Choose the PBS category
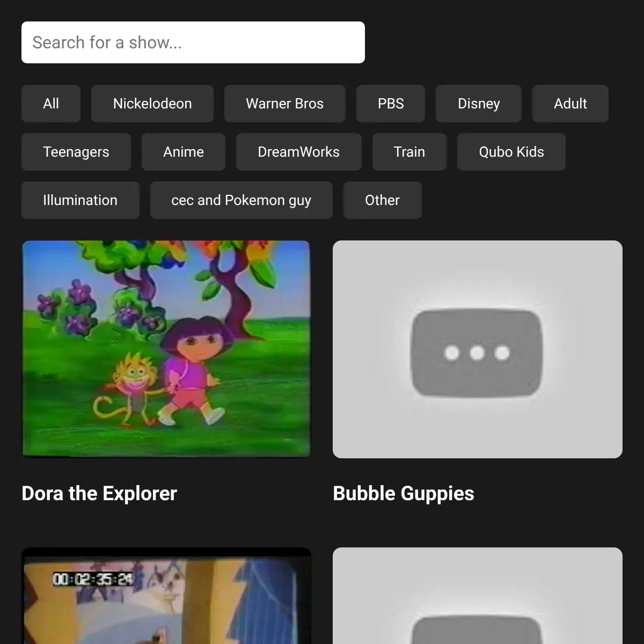 [391, 104]
